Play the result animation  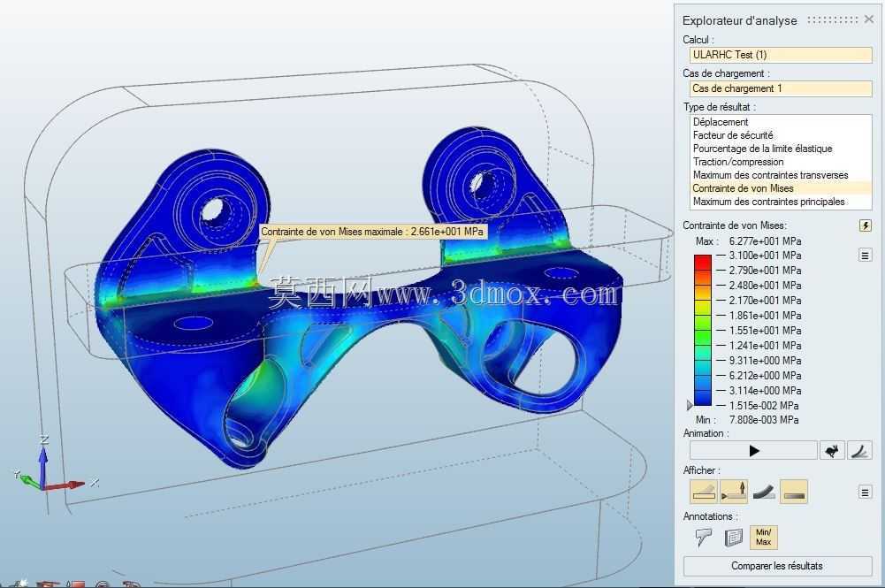pyautogui.click(x=753, y=450)
